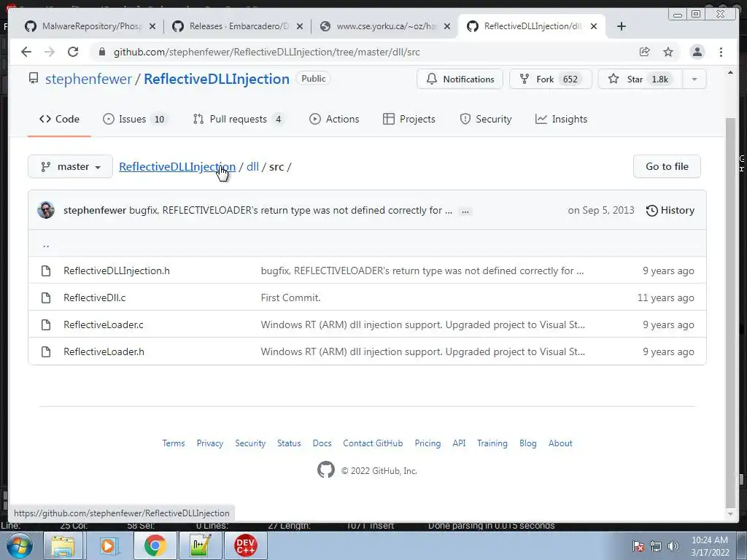Screen dimensions: 747x560
Task: Bookmark this page with the star icon
Action: tap(668, 52)
